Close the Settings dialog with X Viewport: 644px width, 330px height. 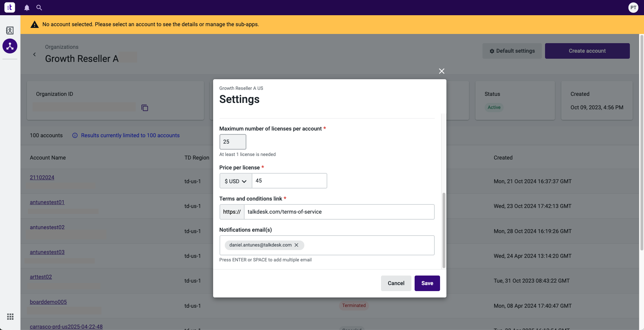tap(441, 71)
